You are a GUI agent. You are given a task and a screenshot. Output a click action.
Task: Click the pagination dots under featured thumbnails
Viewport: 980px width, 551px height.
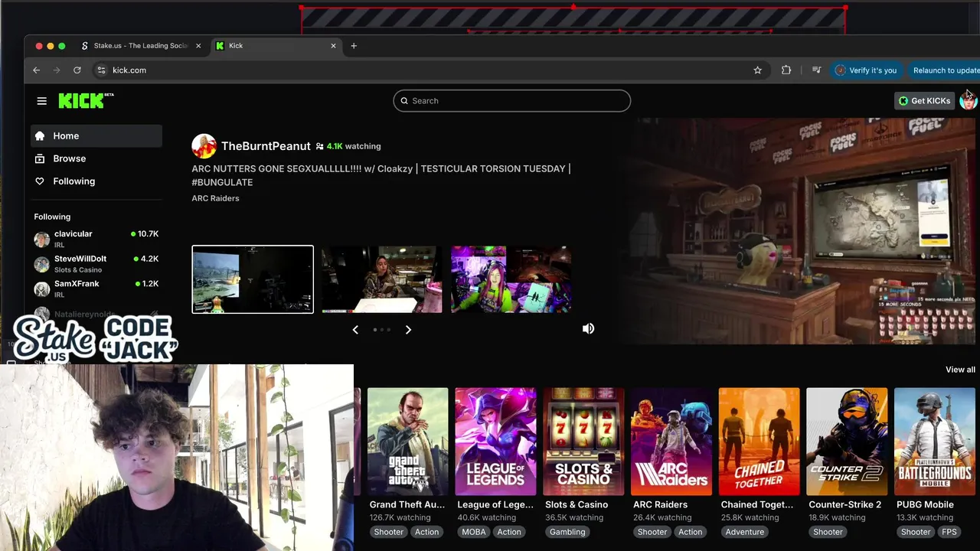click(382, 330)
